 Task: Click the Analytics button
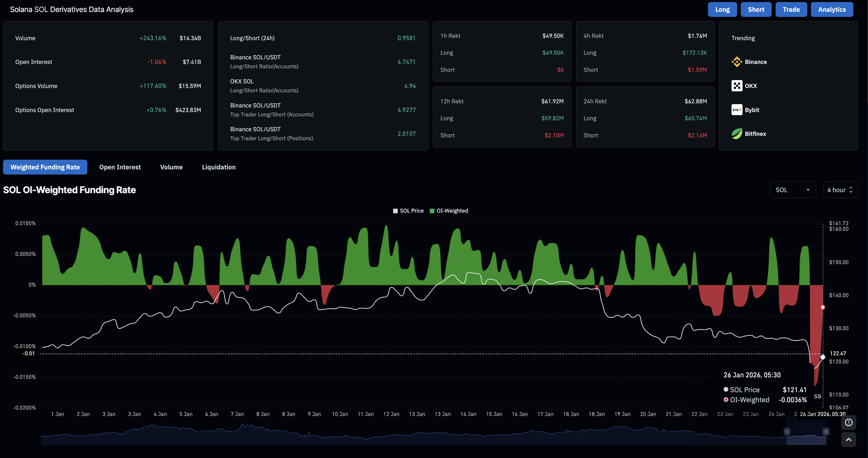point(832,9)
